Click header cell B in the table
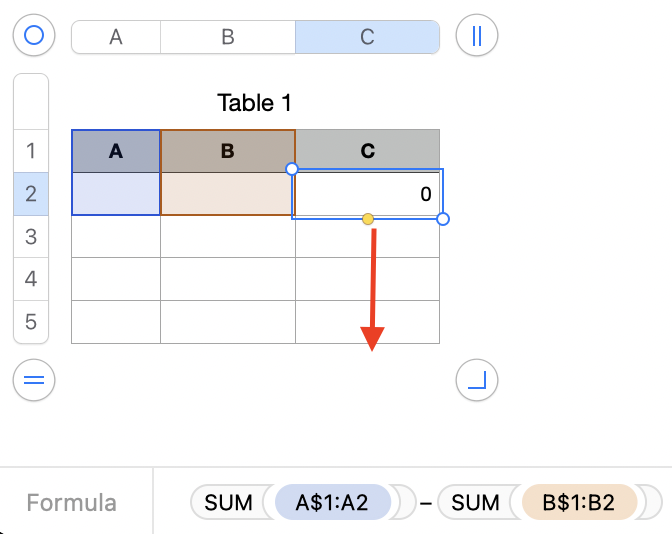This screenshot has height=534, width=672. 228,151
